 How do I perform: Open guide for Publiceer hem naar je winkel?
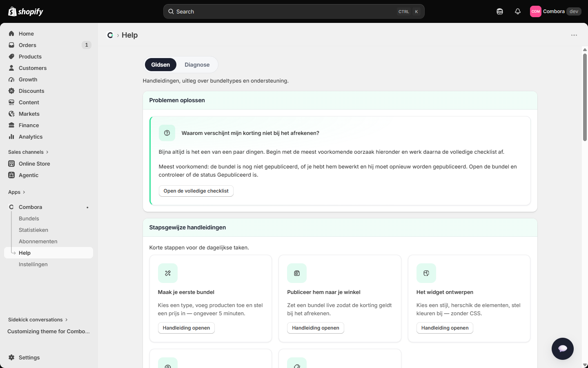[316, 328]
